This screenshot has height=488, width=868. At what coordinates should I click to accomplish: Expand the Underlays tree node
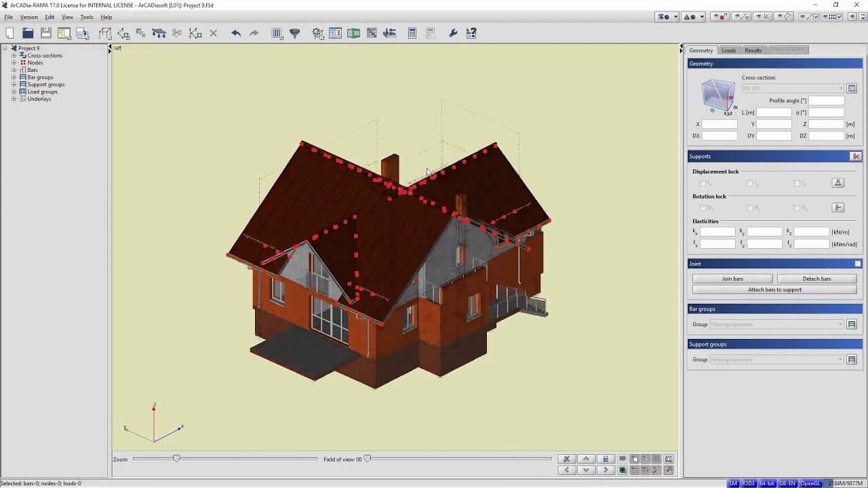coord(14,99)
